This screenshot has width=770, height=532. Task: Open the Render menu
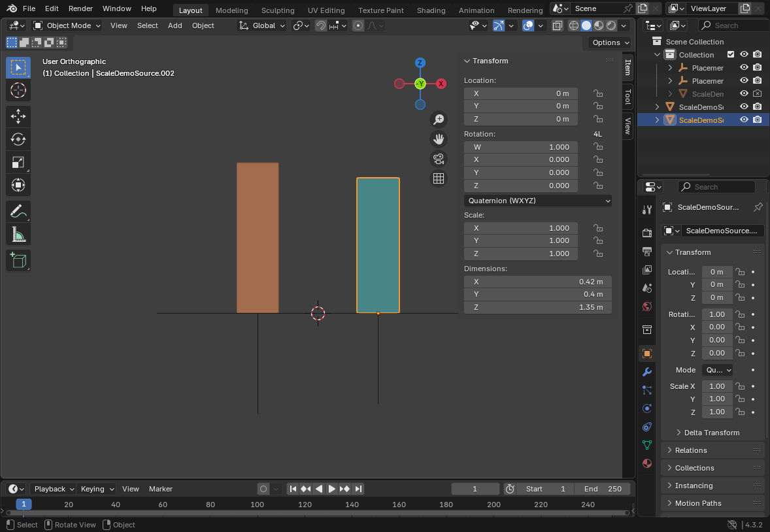click(x=80, y=8)
